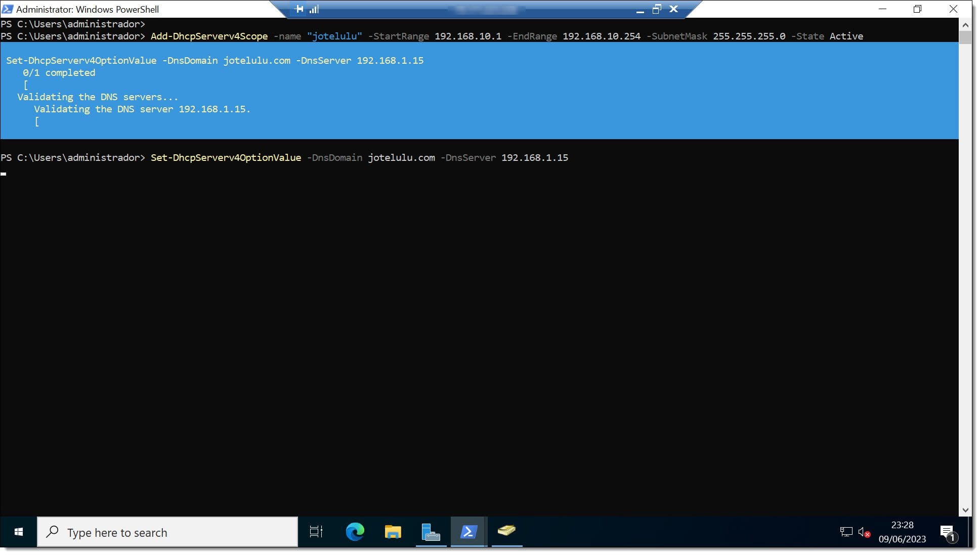The width and height of the screenshot is (980, 555).
Task: Click 'Validating the DNS servers...' line
Action: (x=98, y=97)
